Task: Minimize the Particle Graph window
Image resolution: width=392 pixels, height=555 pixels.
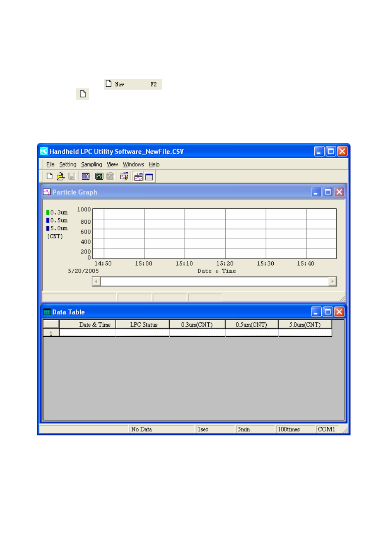Action: pos(316,192)
